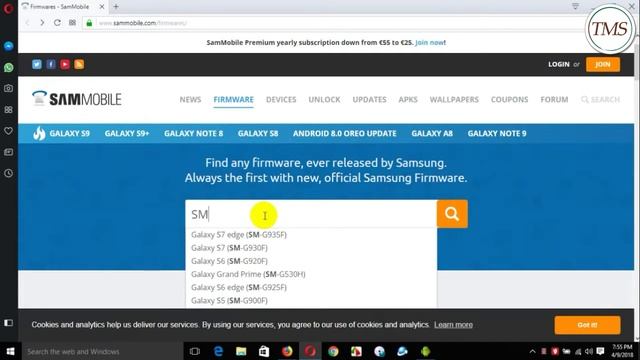640x360 pixels.
Task: Click the green secure padlock icon
Action: click(89, 23)
